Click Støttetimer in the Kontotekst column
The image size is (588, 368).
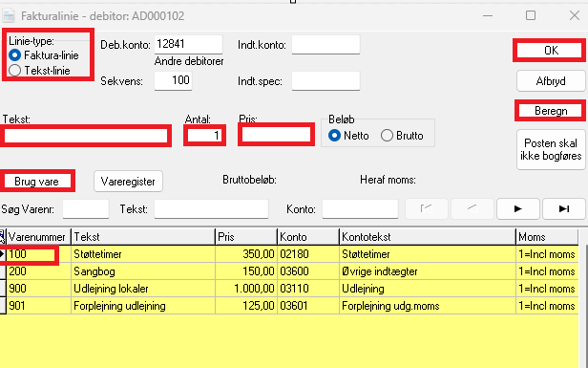pyautogui.click(x=428, y=254)
